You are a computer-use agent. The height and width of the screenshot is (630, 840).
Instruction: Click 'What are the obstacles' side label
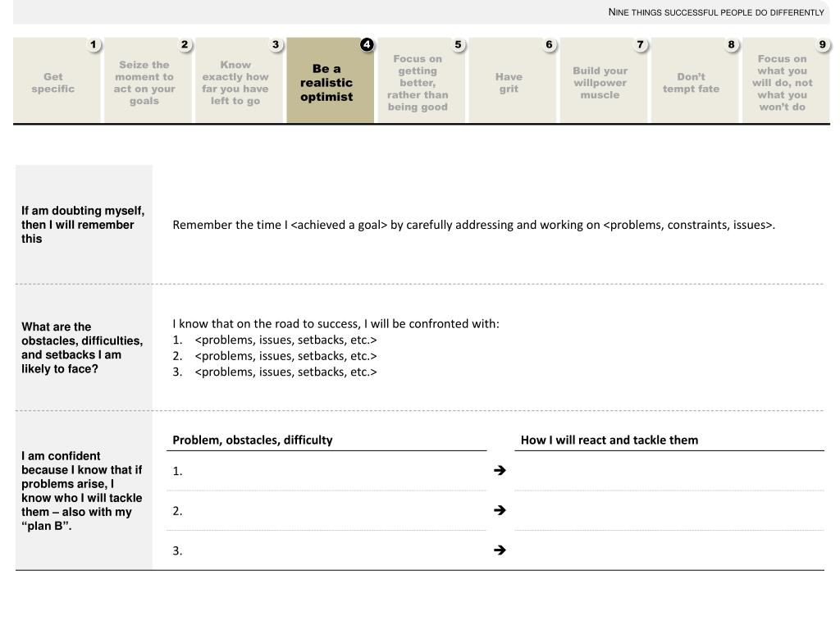82,348
